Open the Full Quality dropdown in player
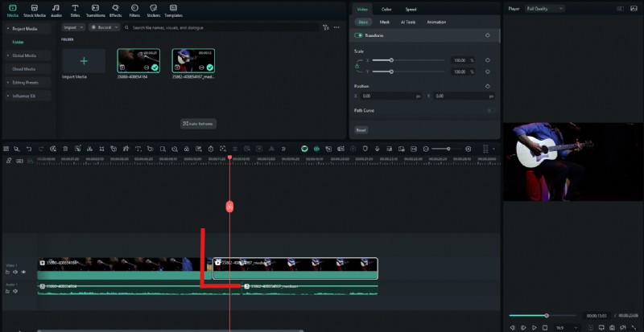Screen dimensions: 644x332 [545, 9]
